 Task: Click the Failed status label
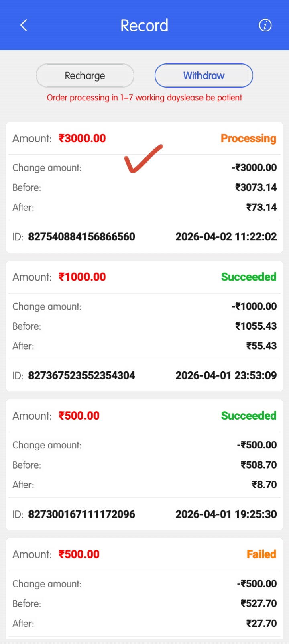[x=261, y=554]
